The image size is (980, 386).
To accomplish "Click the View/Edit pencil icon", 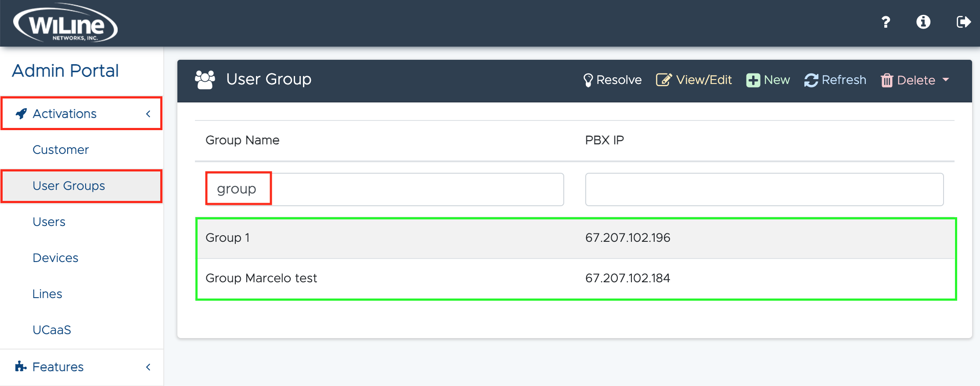I will tap(663, 80).
